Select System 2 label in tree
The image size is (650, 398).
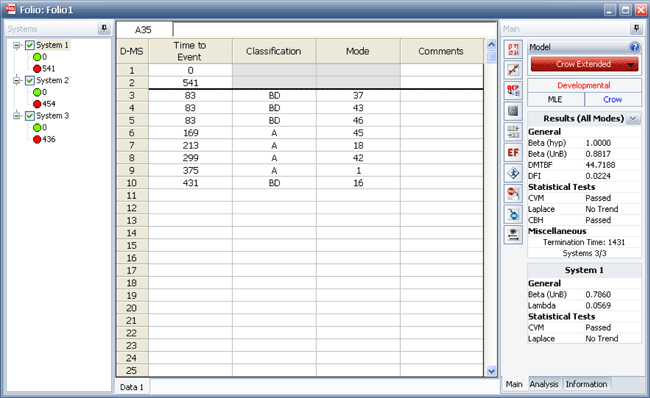(52, 80)
